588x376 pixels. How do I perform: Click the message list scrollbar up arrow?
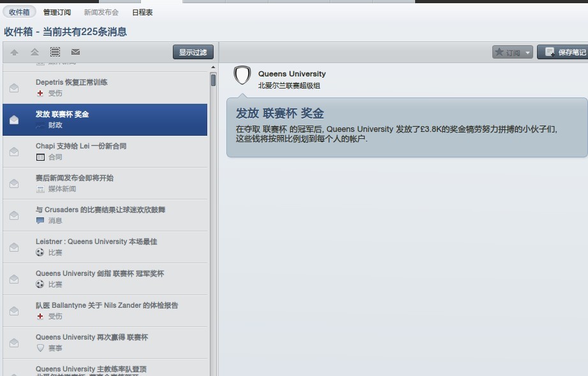[x=213, y=68]
